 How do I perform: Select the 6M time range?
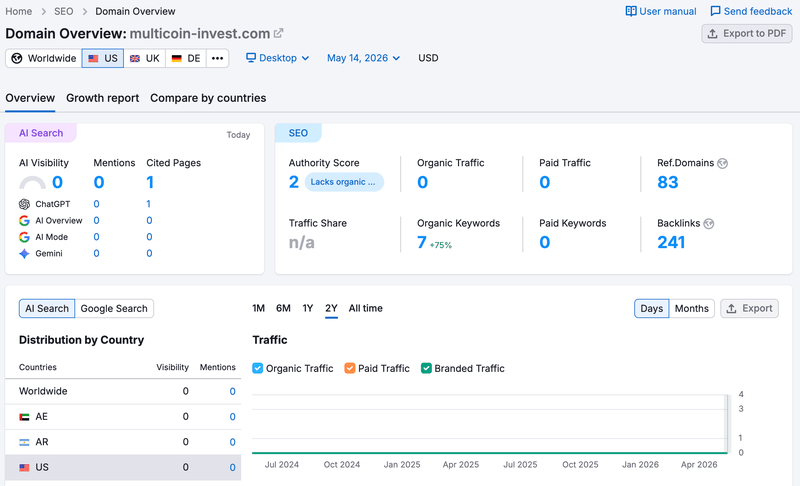click(x=283, y=308)
